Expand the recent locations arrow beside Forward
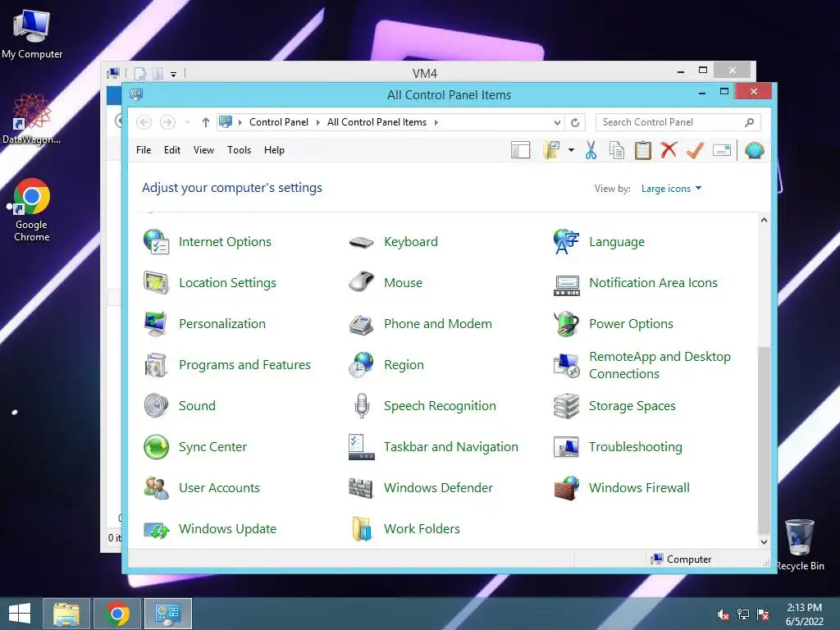Image resolution: width=840 pixels, height=630 pixels. tap(187, 123)
